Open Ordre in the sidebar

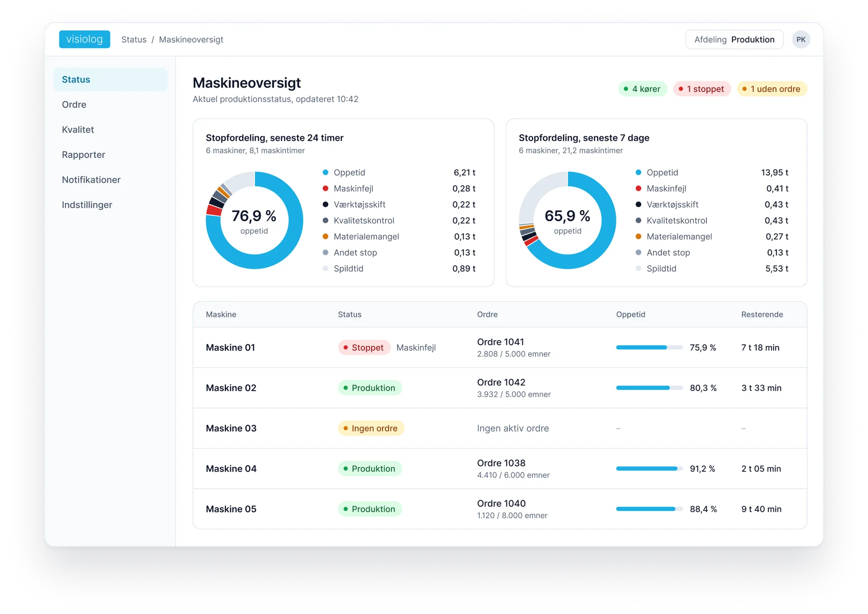coord(111,105)
